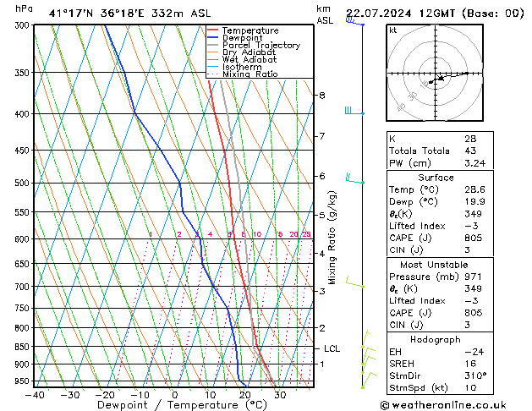Click the wind barb at 700 hPa

pyautogui.click(x=353, y=285)
